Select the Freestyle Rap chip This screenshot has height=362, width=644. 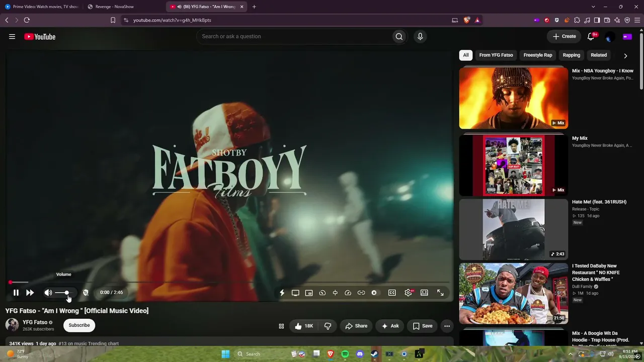tap(538, 55)
